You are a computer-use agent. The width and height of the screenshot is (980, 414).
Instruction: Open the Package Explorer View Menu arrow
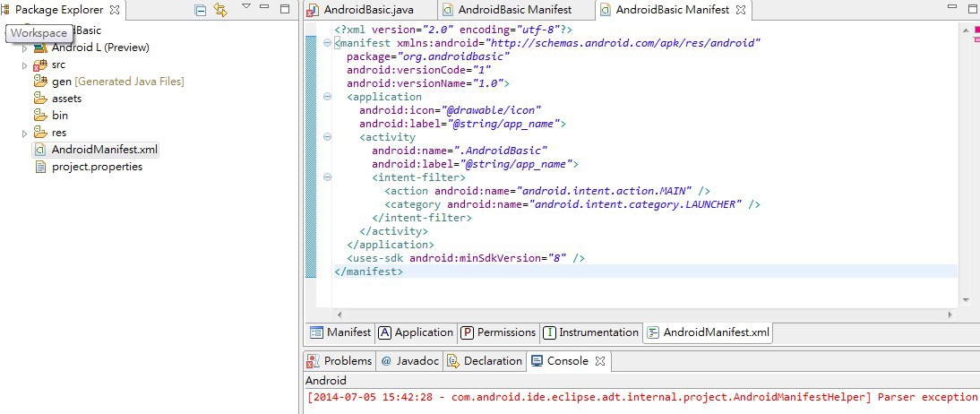click(246, 8)
